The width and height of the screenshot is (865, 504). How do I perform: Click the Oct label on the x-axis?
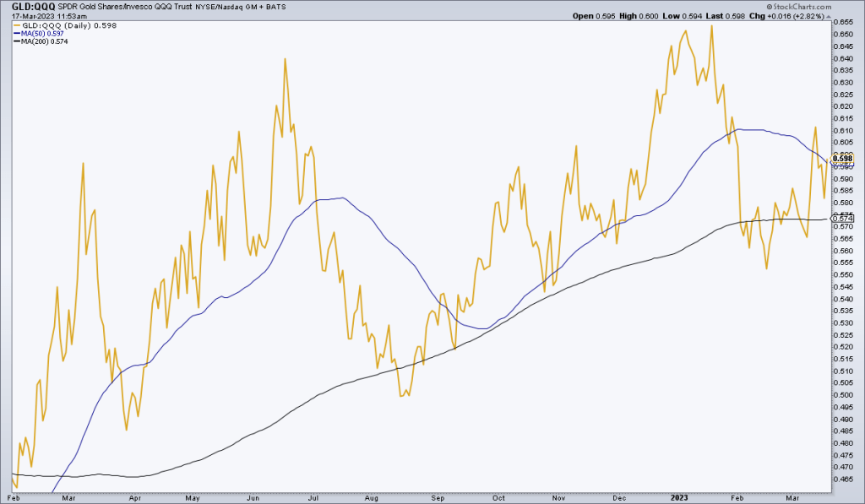pyautogui.click(x=498, y=498)
